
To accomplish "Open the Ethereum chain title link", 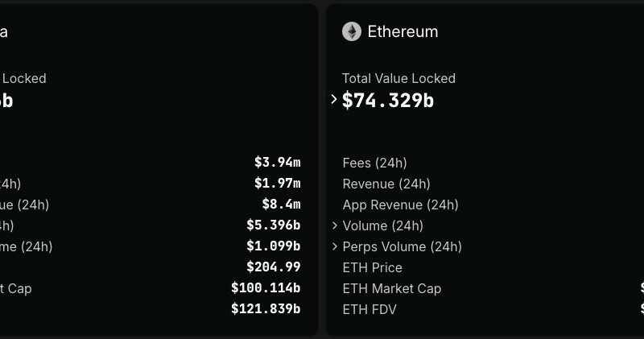I will (x=402, y=32).
